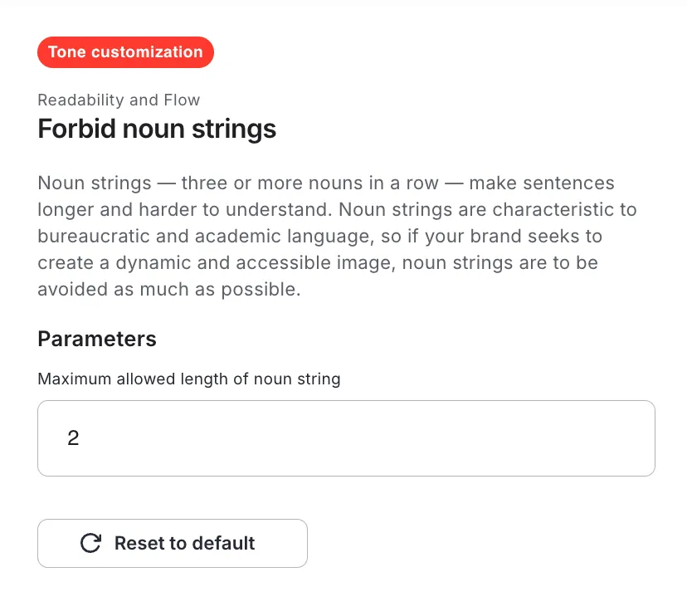687x616 pixels.
Task: Click the Forbid noun strings heading
Action: (x=157, y=129)
